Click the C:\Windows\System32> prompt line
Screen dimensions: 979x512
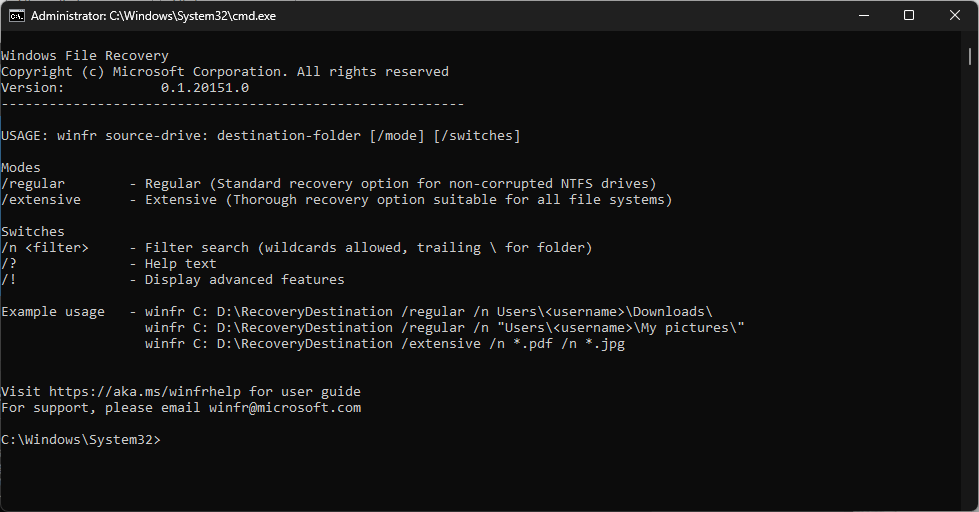pyautogui.click(x=81, y=440)
